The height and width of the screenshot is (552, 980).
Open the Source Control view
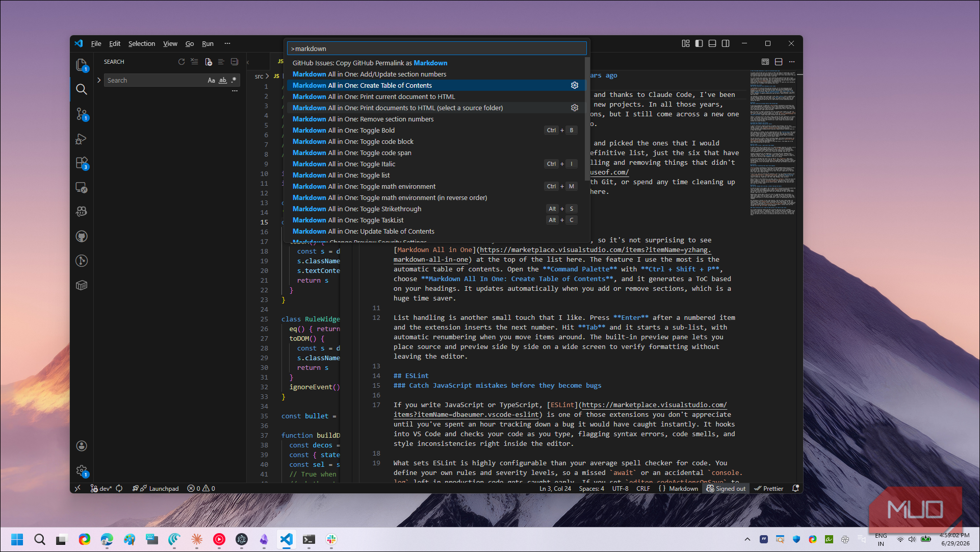point(82,114)
